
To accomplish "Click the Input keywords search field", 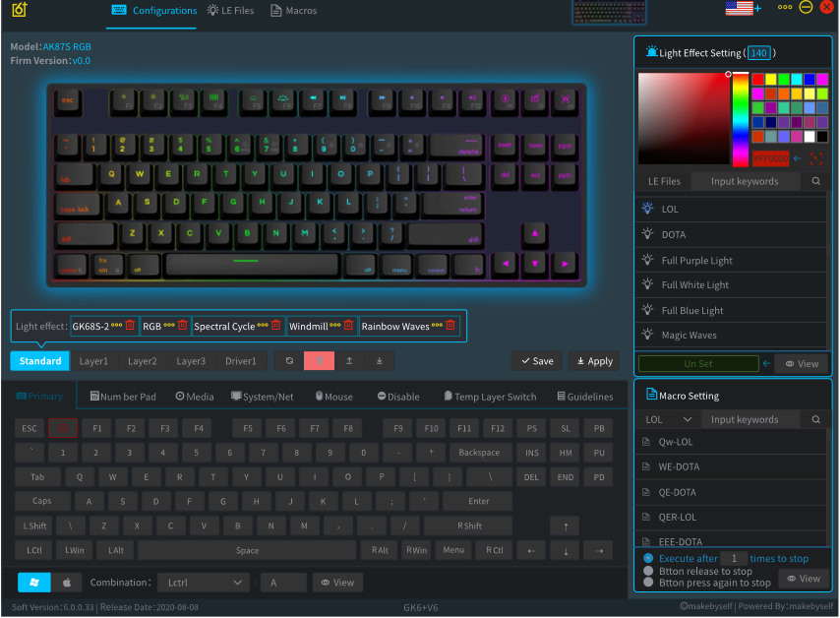I will [x=746, y=180].
